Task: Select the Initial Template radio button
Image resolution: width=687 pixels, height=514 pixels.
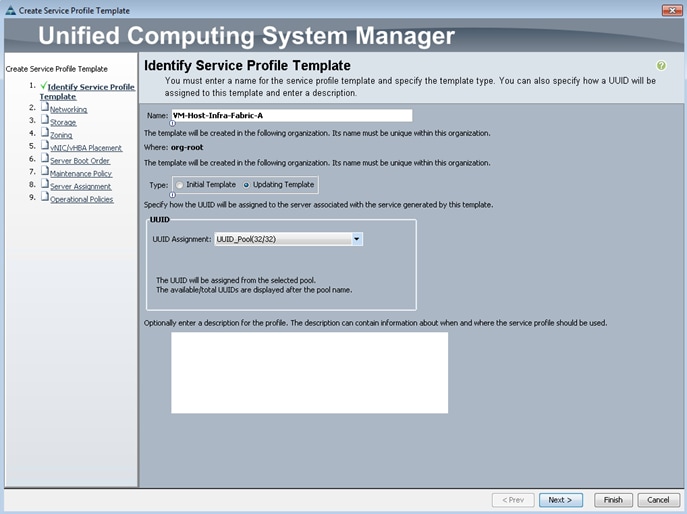Action: (180, 185)
